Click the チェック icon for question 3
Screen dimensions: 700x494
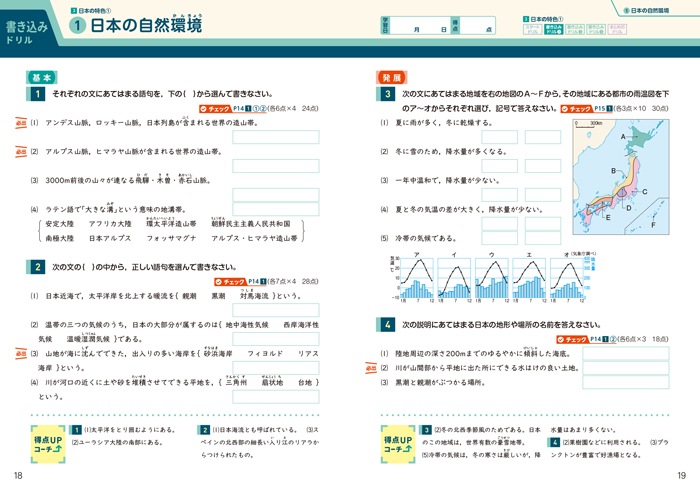(x=578, y=106)
